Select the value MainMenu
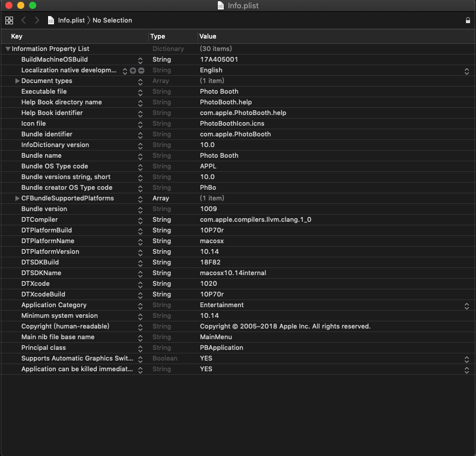This screenshot has height=456, width=476. (x=216, y=337)
